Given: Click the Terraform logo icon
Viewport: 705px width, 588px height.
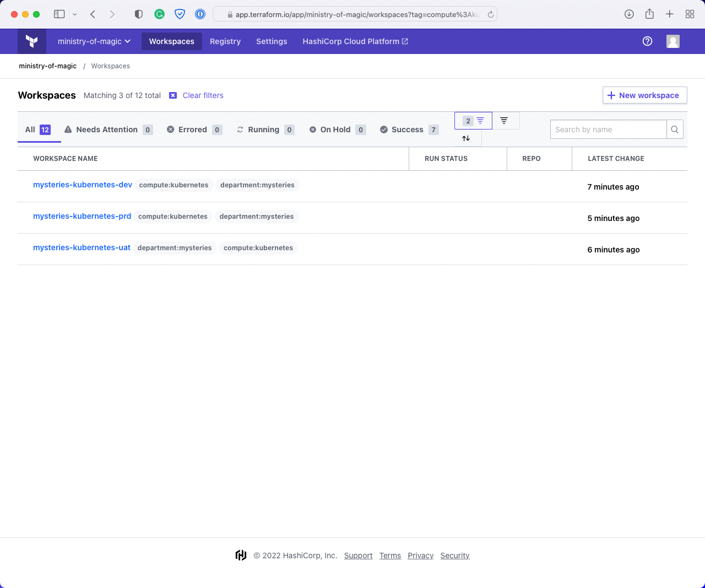Looking at the screenshot, I should pyautogui.click(x=32, y=41).
